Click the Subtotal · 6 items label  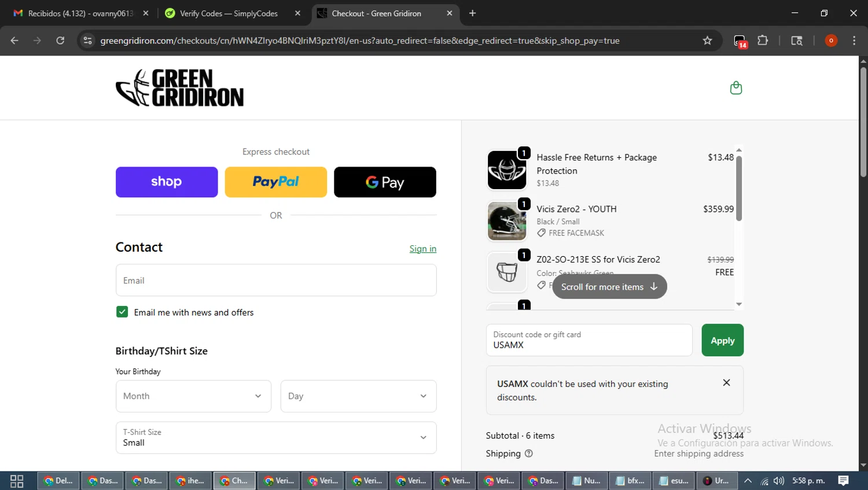click(520, 436)
